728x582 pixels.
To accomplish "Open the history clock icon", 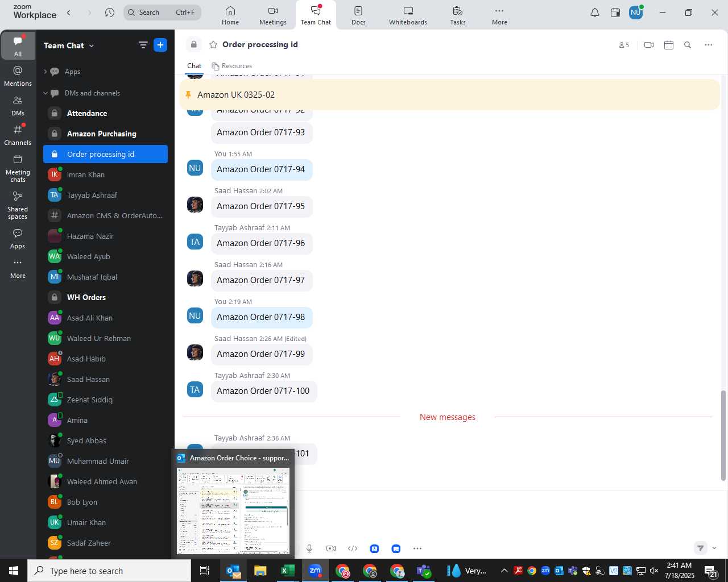I will pos(110,13).
